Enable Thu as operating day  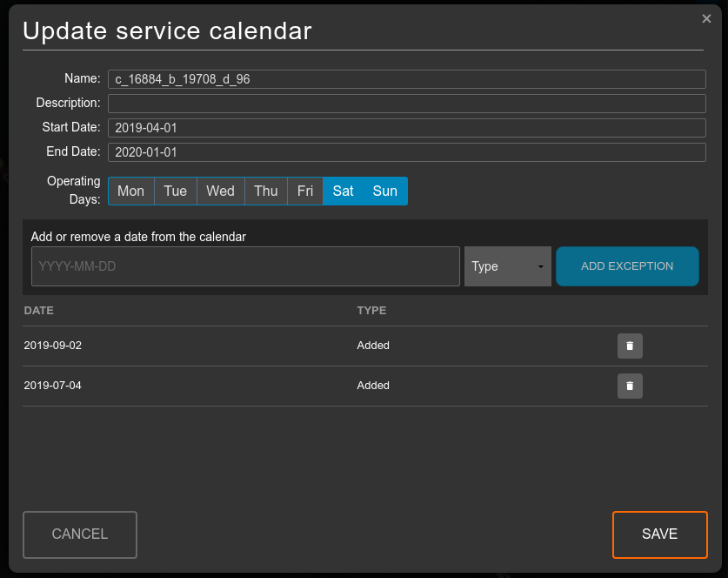pyautogui.click(x=266, y=192)
